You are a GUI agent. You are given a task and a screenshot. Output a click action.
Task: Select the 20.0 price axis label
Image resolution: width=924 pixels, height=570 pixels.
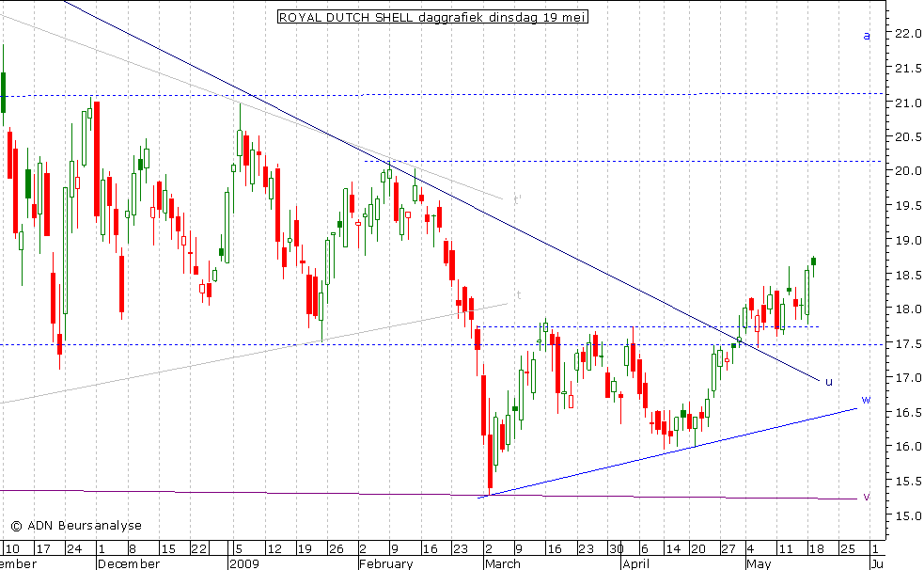click(x=907, y=171)
